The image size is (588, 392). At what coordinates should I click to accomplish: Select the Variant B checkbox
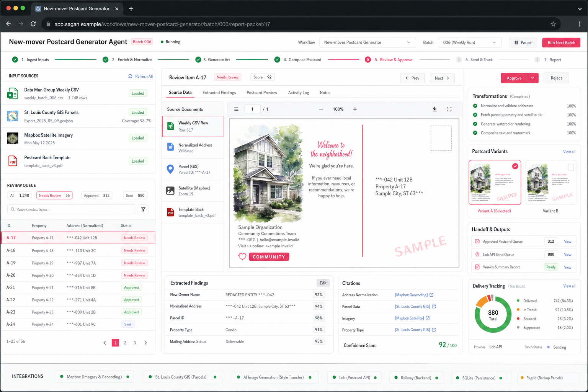tap(571, 167)
